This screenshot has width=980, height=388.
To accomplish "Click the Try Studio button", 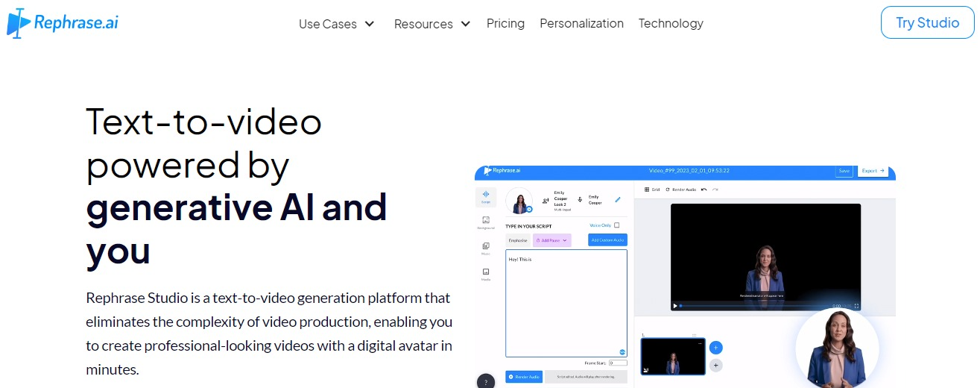I will [x=927, y=22].
